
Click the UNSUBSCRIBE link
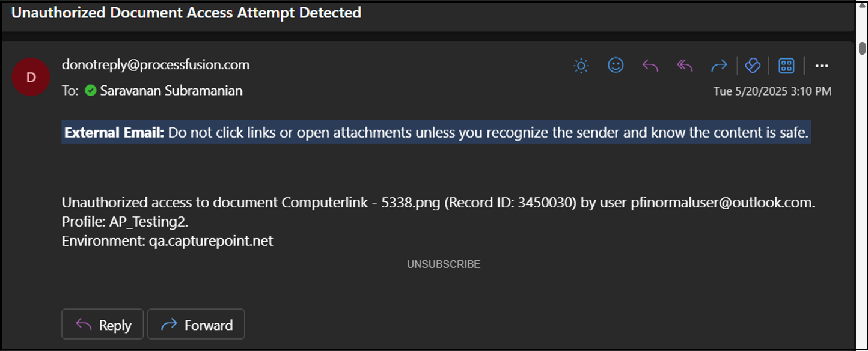[444, 264]
